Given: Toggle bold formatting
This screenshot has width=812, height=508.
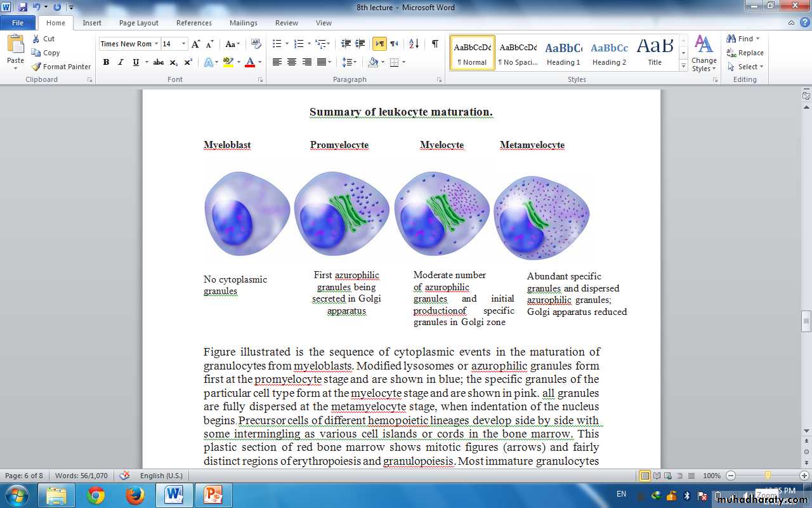Looking at the screenshot, I should 106,62.
